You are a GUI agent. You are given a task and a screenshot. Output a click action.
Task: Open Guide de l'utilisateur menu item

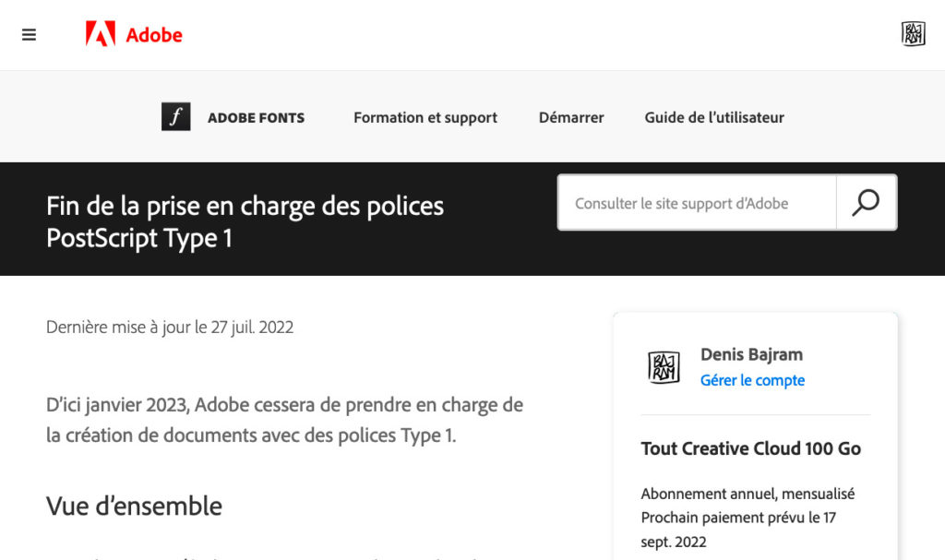(x=714, y=117)
